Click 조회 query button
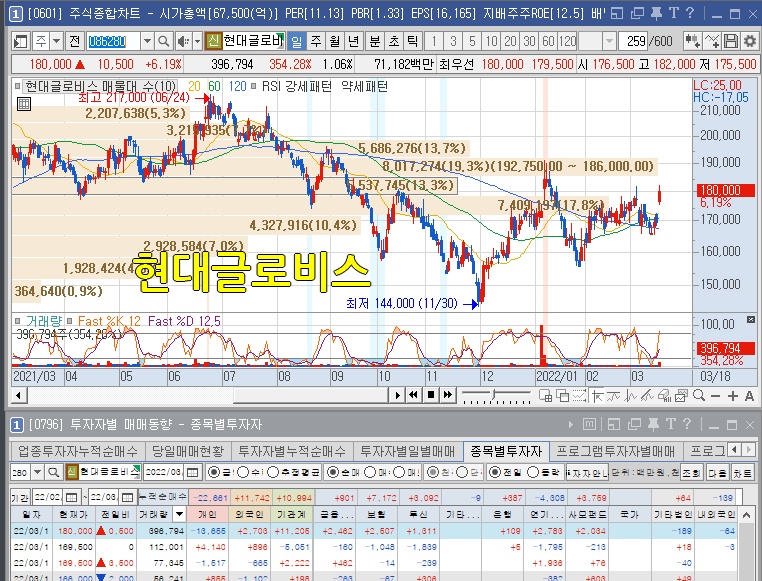 click(691, 472)
